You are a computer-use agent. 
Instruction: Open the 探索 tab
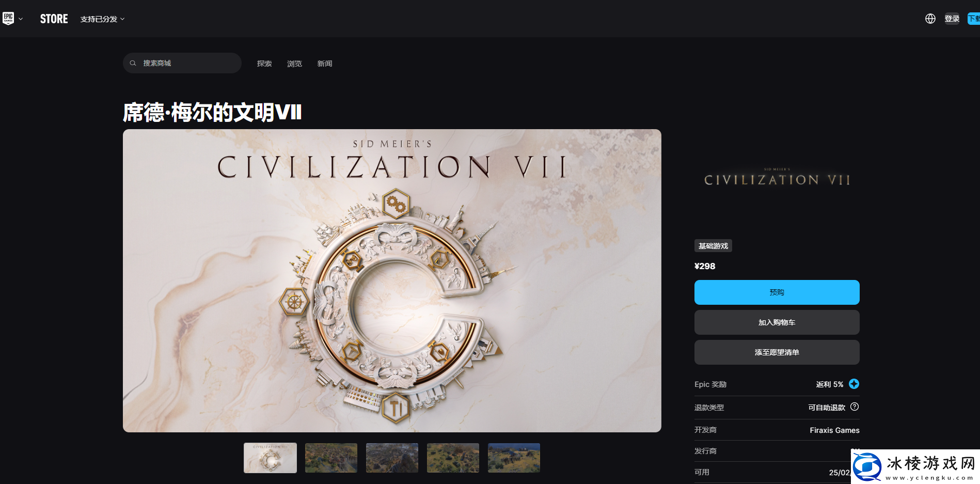[264, 64]
